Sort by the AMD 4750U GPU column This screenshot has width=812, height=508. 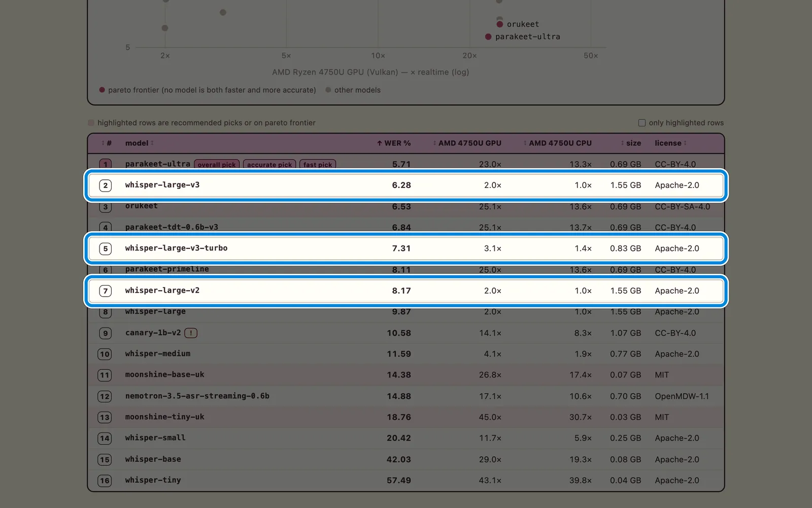[x=467, y=143]
